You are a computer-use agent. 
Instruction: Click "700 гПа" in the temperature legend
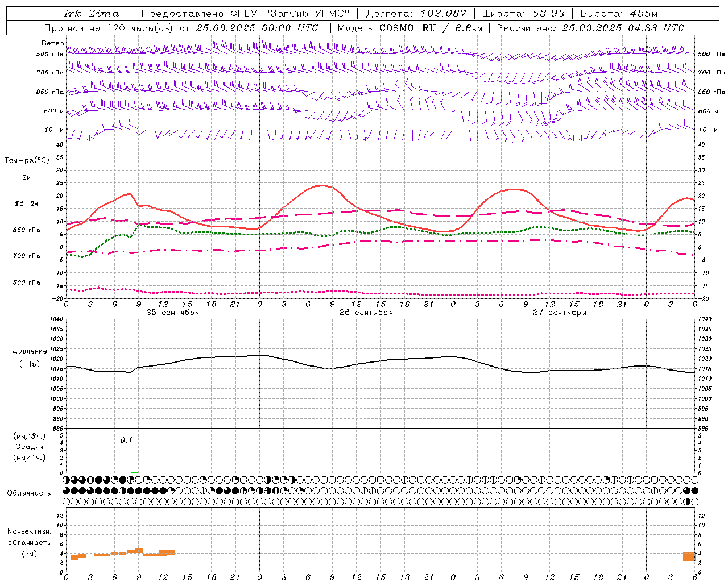(26, 256)
